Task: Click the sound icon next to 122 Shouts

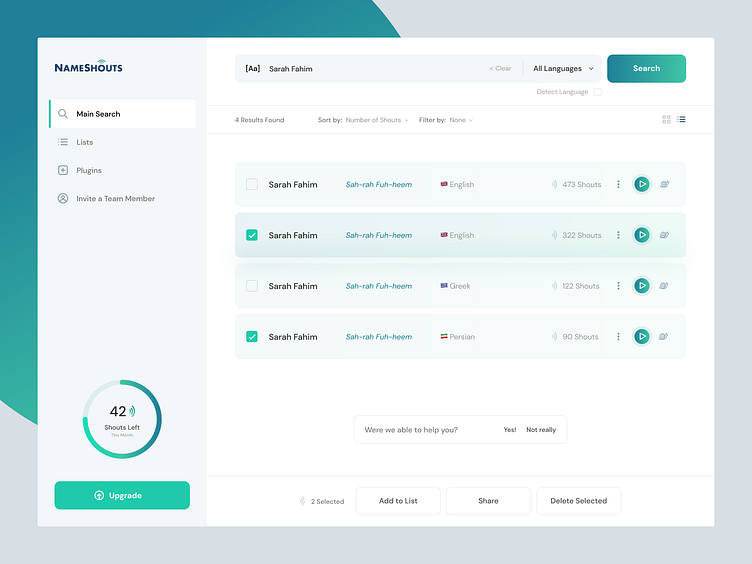Action: pyautogui.click(x=554, y=286)
